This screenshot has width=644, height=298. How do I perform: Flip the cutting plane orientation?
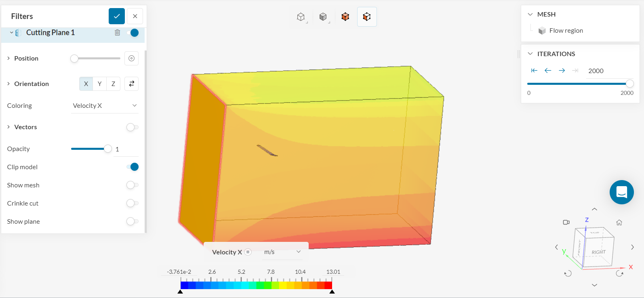131,84
